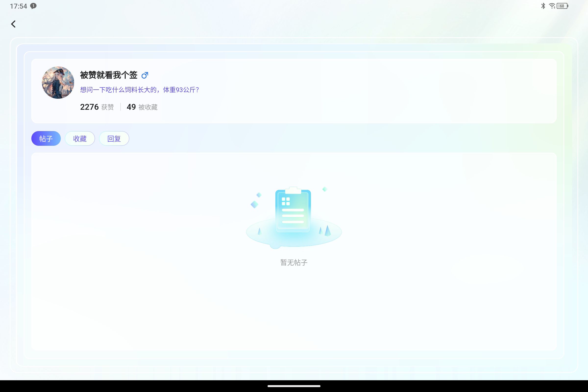Tap the back arrow icon
The height and width of the screenshot is (392, 588).
tap(13, 24)
